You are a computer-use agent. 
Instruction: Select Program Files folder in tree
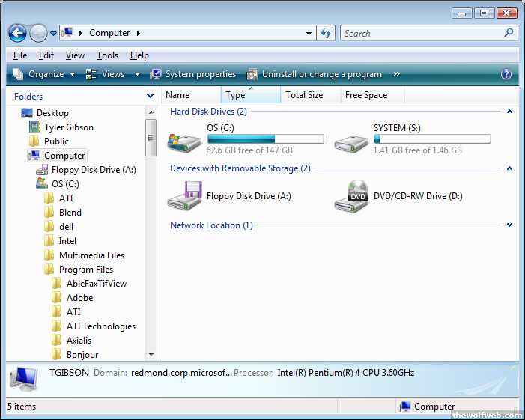[86, 269]
